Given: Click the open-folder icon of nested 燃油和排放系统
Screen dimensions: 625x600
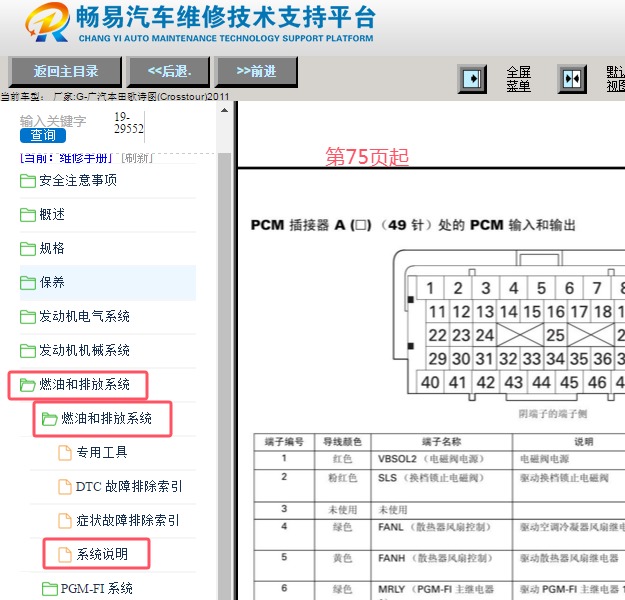Looking at the screenshot, I should click(50, 419).
